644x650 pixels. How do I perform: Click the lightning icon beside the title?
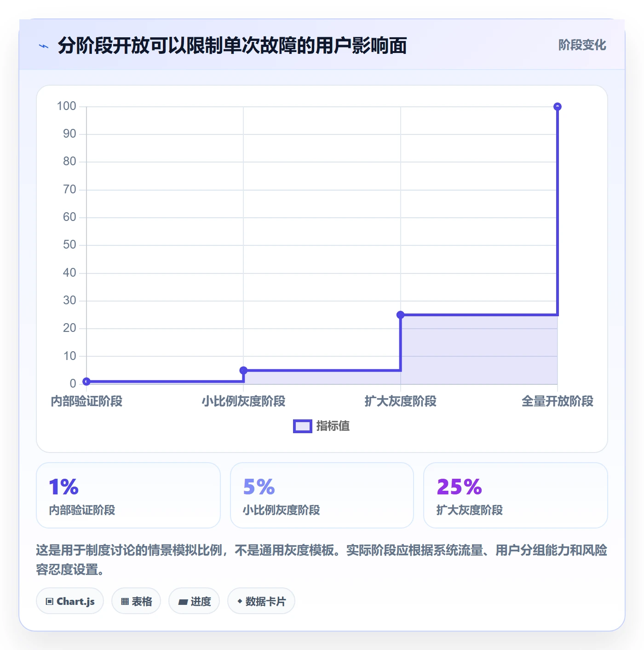click(x=44, y=46)
